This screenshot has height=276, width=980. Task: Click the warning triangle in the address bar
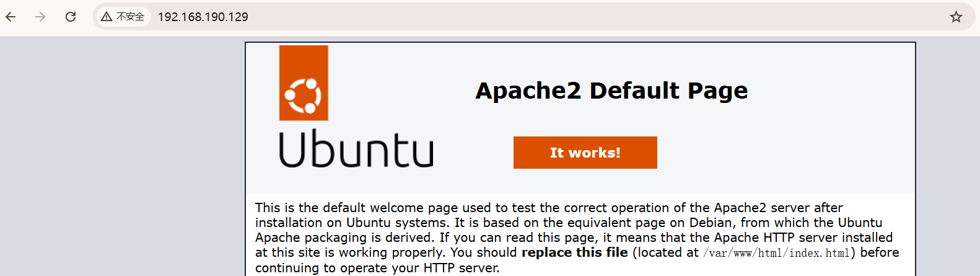point(107,17)
